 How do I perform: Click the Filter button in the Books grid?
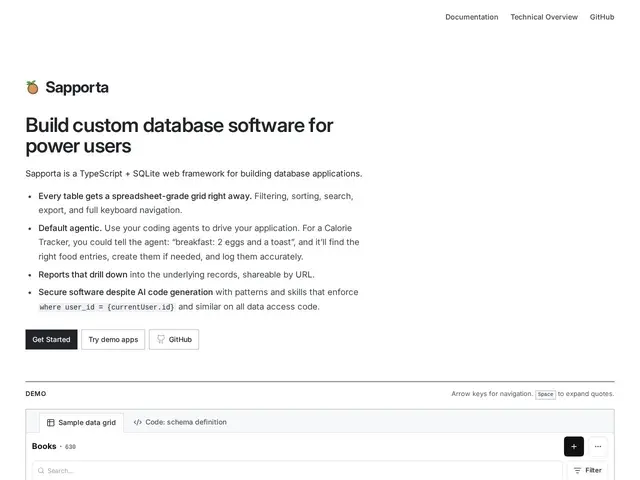tap(588, 470)
